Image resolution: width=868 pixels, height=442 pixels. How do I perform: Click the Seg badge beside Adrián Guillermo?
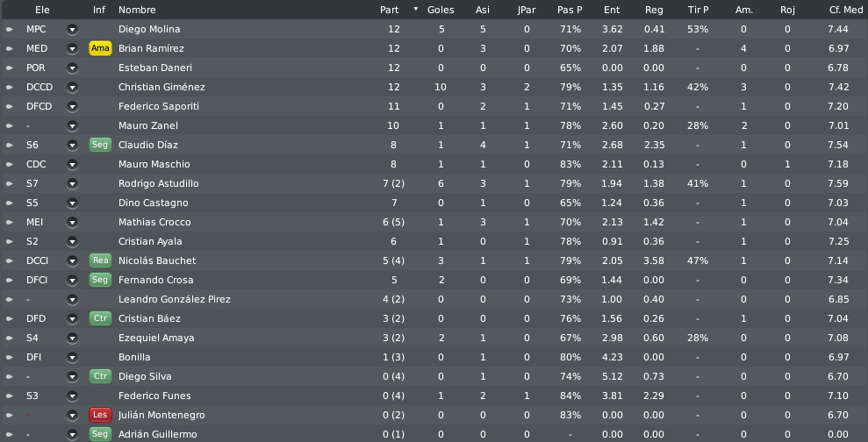100,434
